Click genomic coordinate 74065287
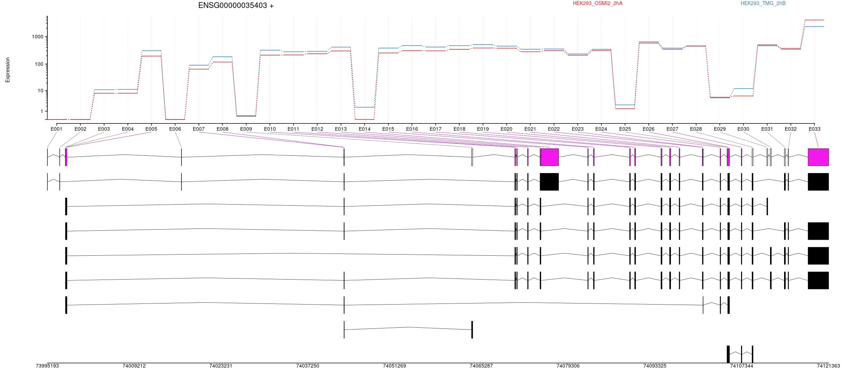The height and width of the screenshot is (373, 868). (481, 366)
